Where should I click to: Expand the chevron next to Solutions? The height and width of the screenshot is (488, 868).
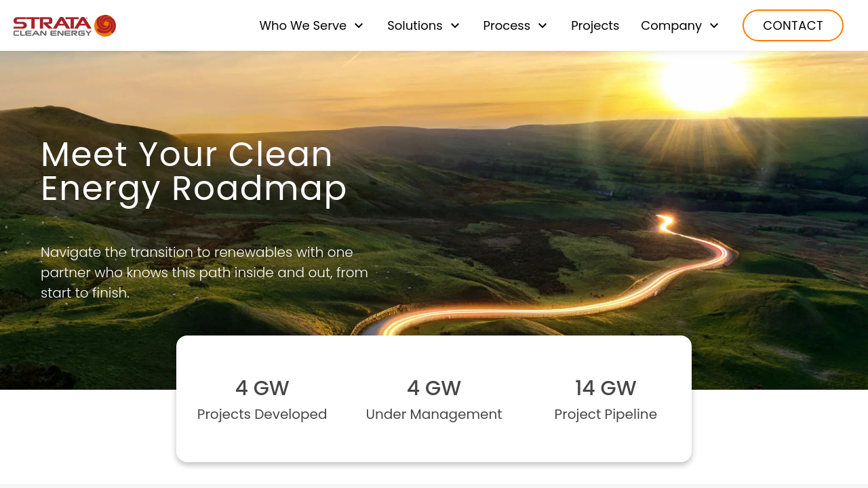coord(455,26)
